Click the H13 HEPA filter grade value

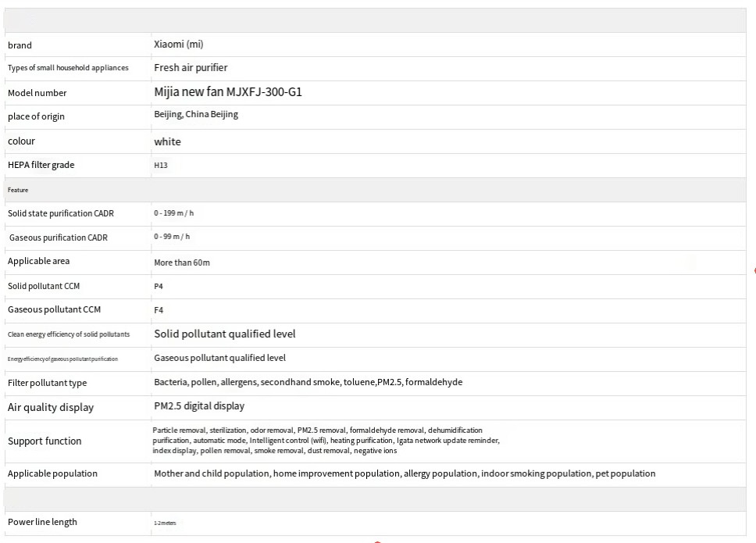click(x=161, y=166)
